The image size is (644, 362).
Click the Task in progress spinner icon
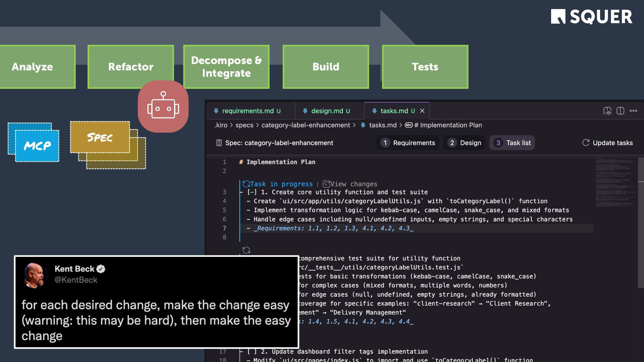(x=246, y=184)
